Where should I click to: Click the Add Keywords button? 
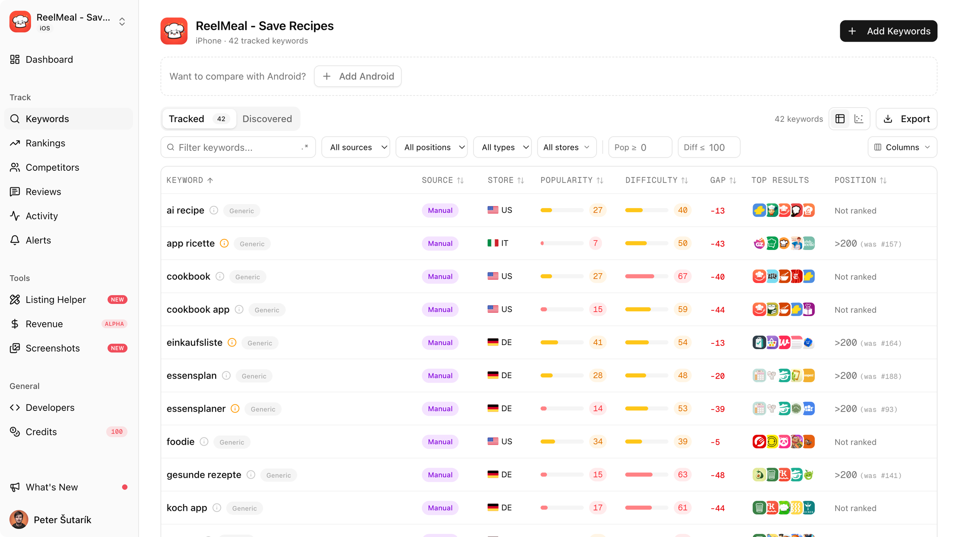889,31
